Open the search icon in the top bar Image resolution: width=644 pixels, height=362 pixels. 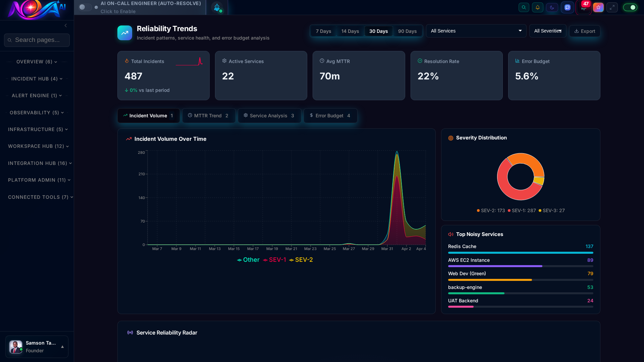tap(524, 7)
